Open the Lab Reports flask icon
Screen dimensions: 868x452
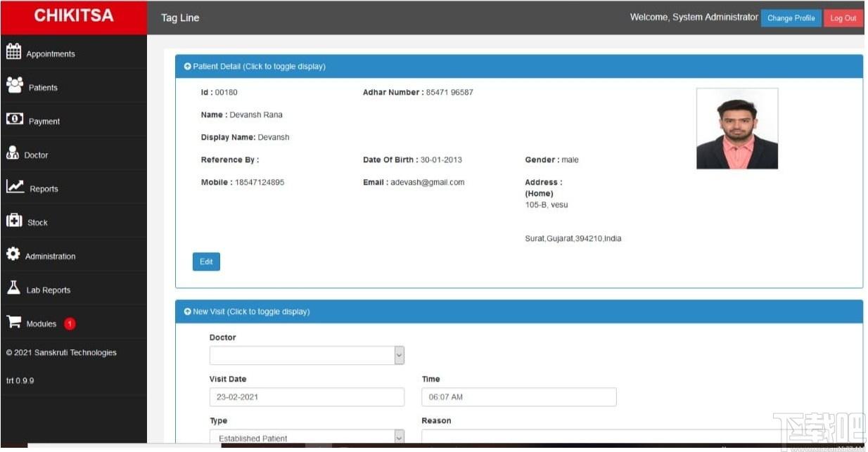pos(13,287)
